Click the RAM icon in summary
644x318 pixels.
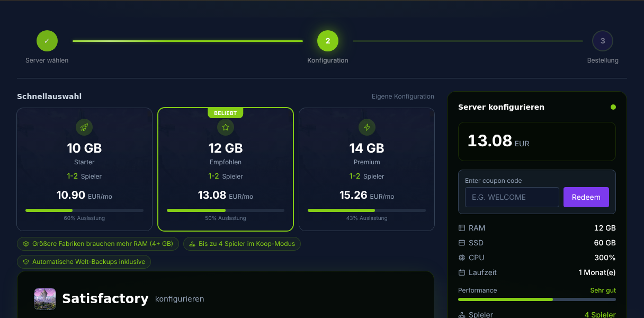[x=462, y=228]
